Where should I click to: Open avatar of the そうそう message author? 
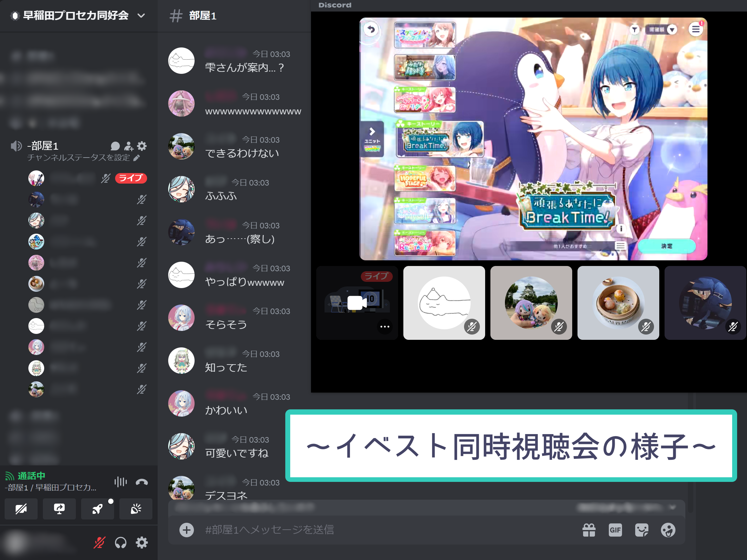pos(181,318)
